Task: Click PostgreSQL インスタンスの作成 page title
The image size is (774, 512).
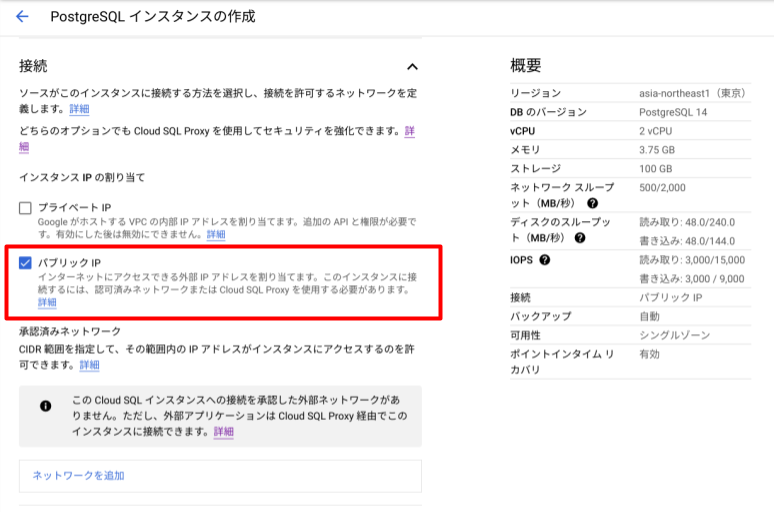Action: (153, 16)
